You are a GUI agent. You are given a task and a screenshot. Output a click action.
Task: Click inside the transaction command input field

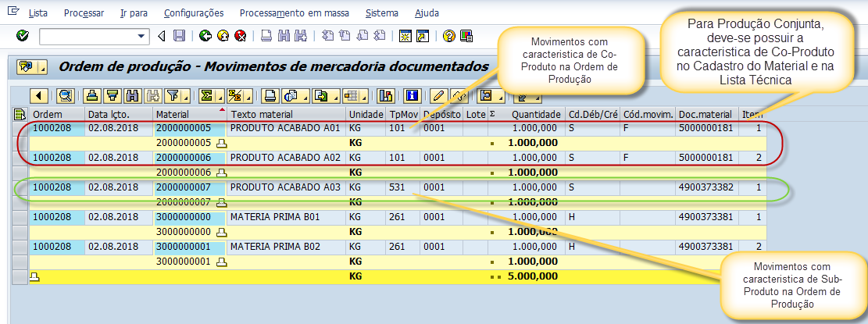point(88,36)
